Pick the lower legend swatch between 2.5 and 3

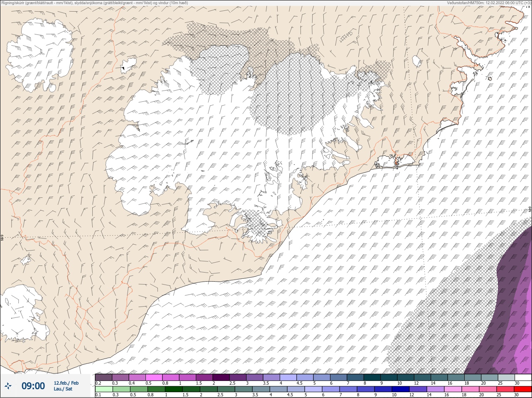click(x=226, y=389)
